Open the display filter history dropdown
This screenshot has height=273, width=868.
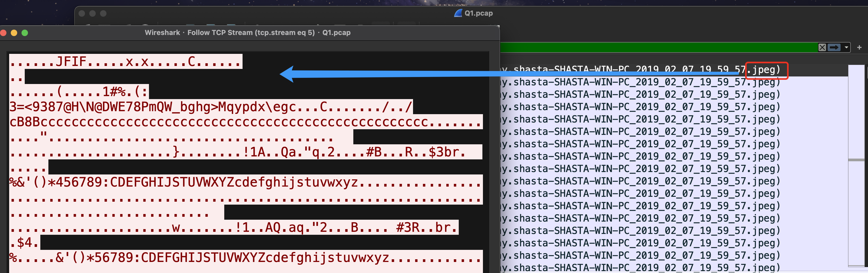(846, 48)
